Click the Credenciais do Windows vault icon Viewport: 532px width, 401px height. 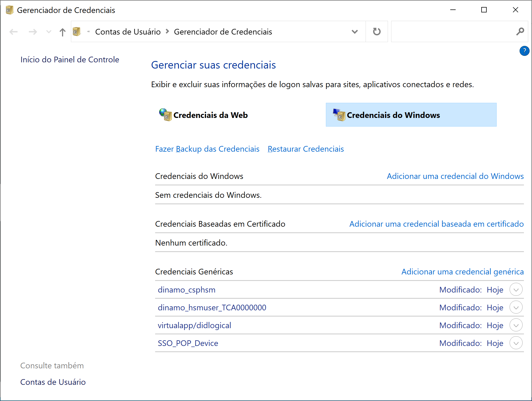click(339, 115)
